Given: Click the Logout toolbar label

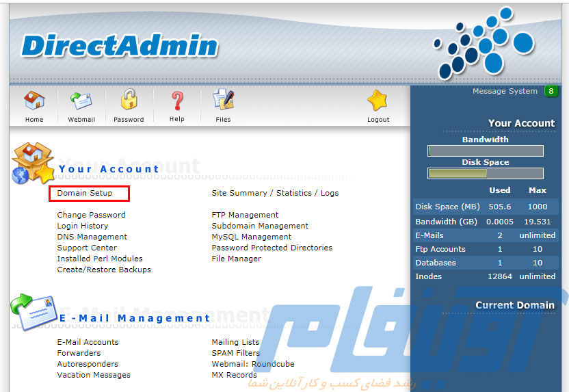Looking at the screenshot, I should 378,120.
